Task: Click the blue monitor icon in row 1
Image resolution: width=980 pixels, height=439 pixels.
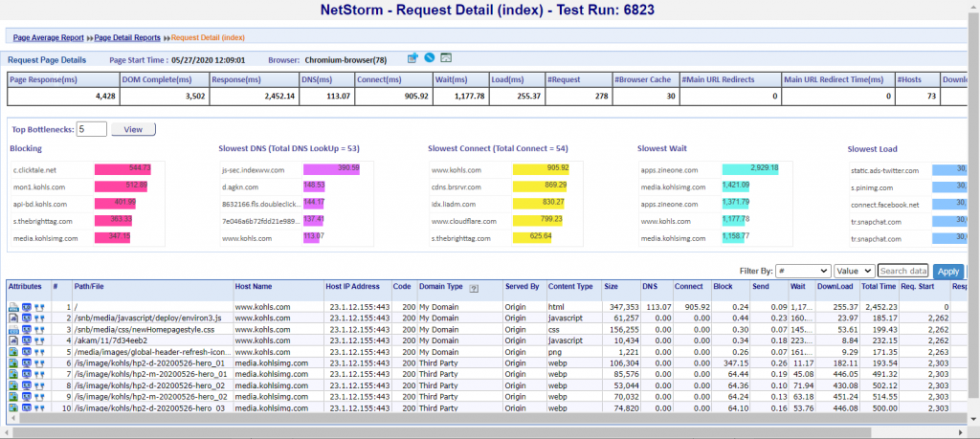Action: [x=27, y=307]
